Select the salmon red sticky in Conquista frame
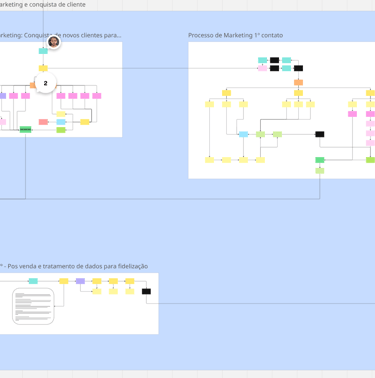375x378 pixels. (43, 122)
